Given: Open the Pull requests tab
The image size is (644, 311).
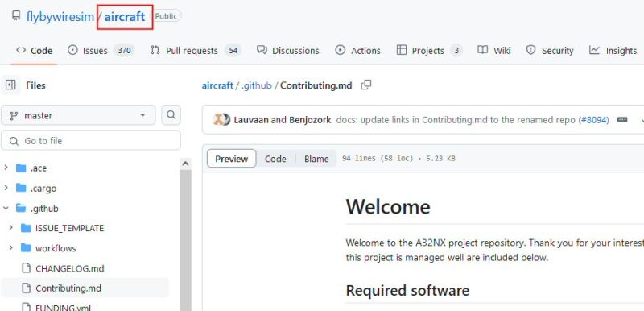Looking at the screenshot, I should (196, 51).
